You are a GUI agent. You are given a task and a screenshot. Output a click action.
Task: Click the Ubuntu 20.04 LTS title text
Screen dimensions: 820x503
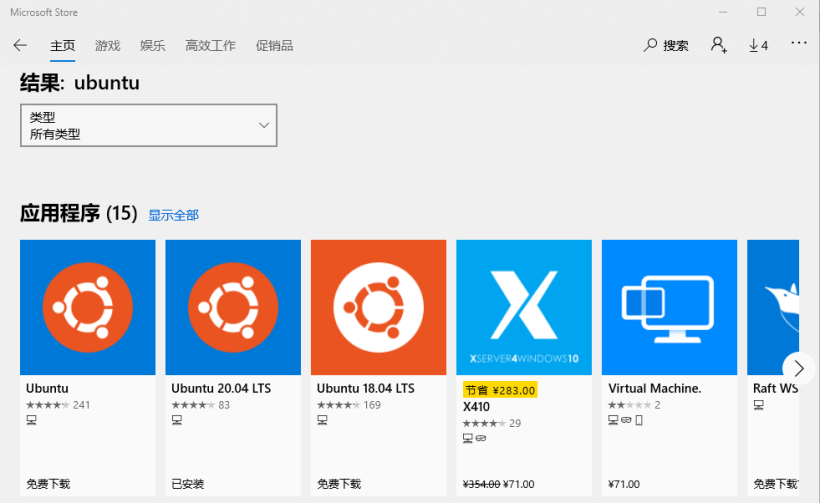click(x=221, y=388)
